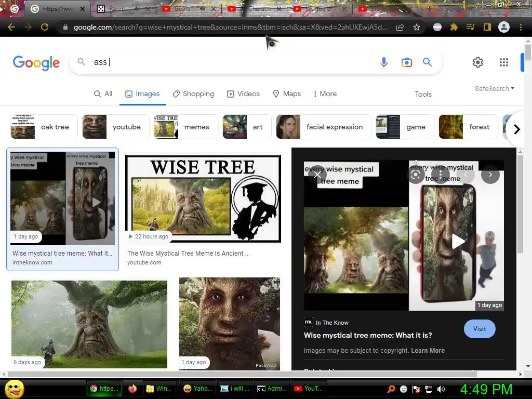This screenshot has height=399, width=532.
Task: Switch to the Videos tab
Action: [243, 94]
